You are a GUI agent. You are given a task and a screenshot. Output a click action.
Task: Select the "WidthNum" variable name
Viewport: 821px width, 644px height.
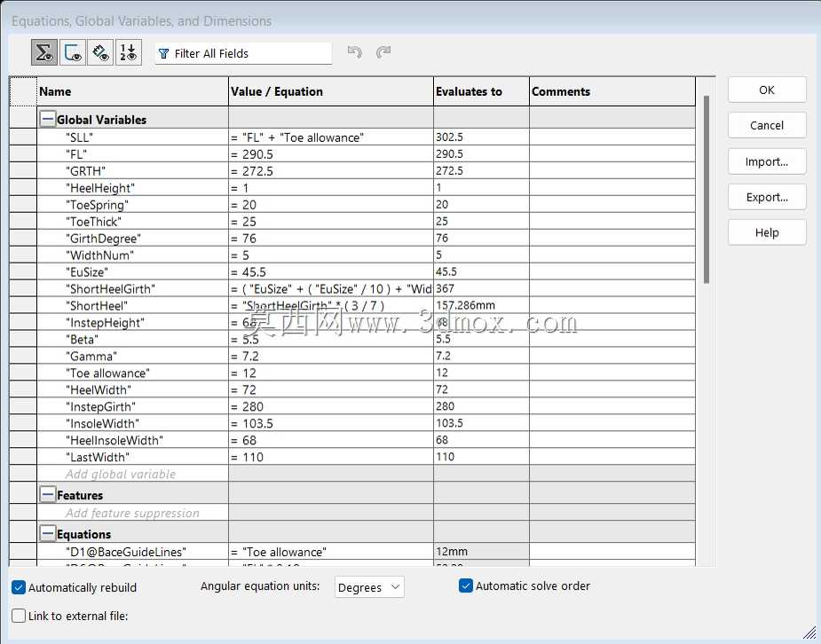point(100,255)
